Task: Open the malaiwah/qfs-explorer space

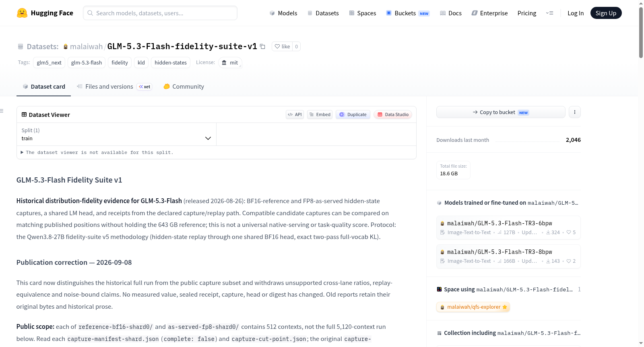Action: click(x=473, y=307)
